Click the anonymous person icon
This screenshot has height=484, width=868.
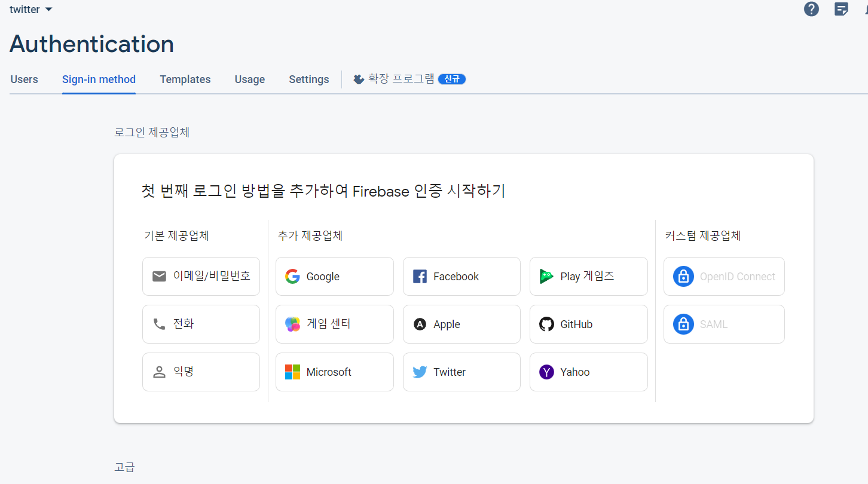coord(159,372)
